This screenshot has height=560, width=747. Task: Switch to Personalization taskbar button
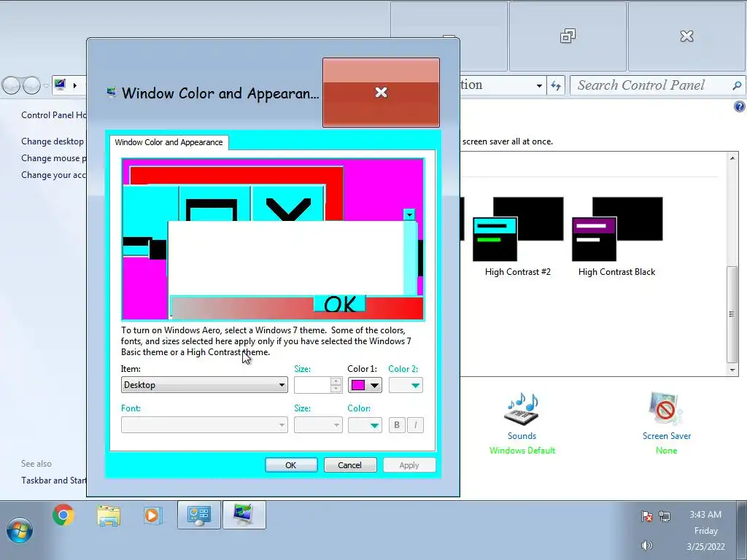(244, 515)
